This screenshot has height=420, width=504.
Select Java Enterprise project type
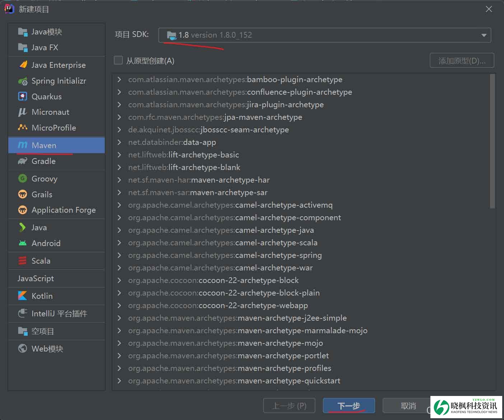click(56, 65)
